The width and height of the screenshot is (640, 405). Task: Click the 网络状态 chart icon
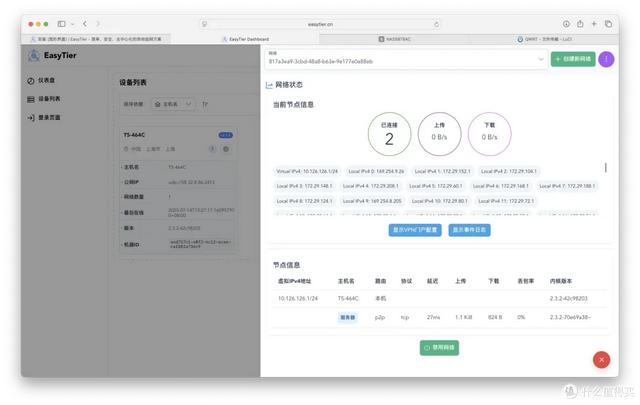click(269, 85)
